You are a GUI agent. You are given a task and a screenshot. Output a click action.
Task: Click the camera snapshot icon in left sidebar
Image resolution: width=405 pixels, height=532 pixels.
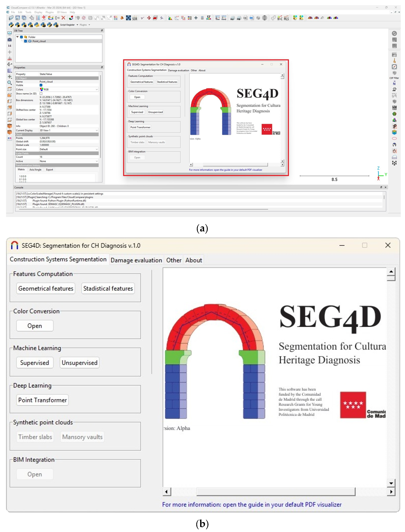coord(10,39)
